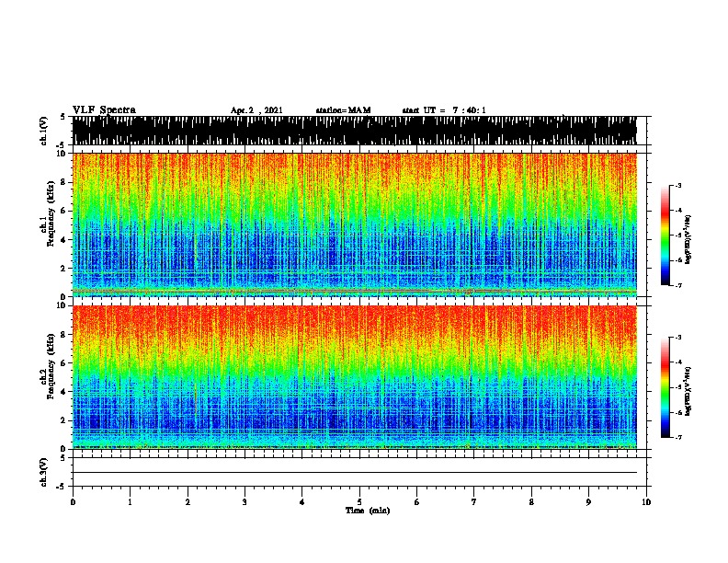Select the date "Apr. 2, 2021" in header

tap(256, 110)
